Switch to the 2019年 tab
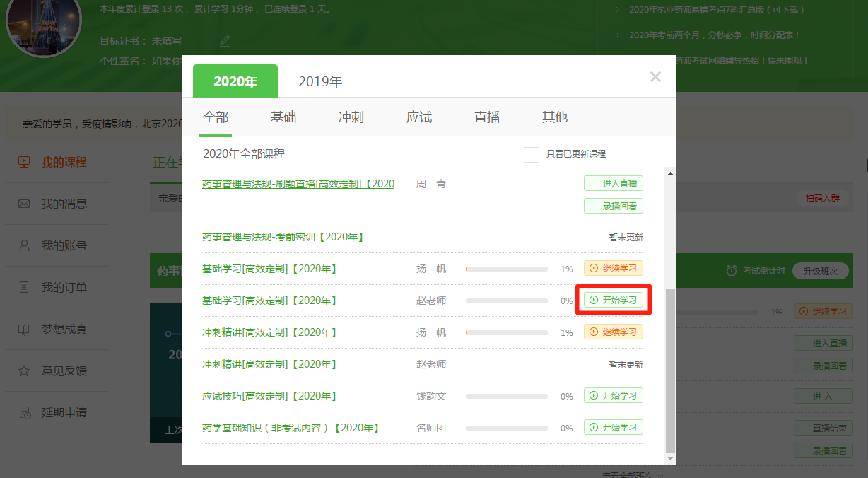Screen dimensions: 868x478 320,82
